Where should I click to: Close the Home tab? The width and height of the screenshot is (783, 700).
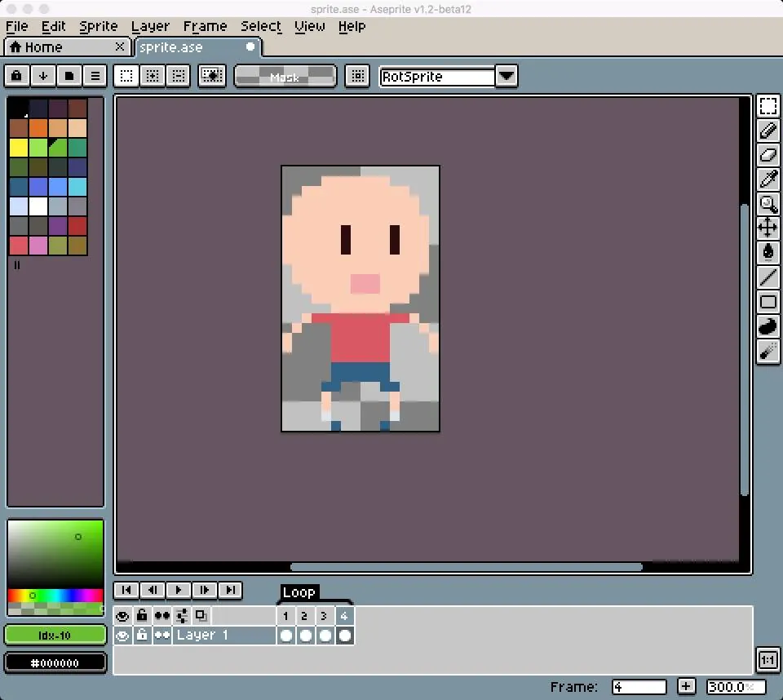[x=120, y=47]
